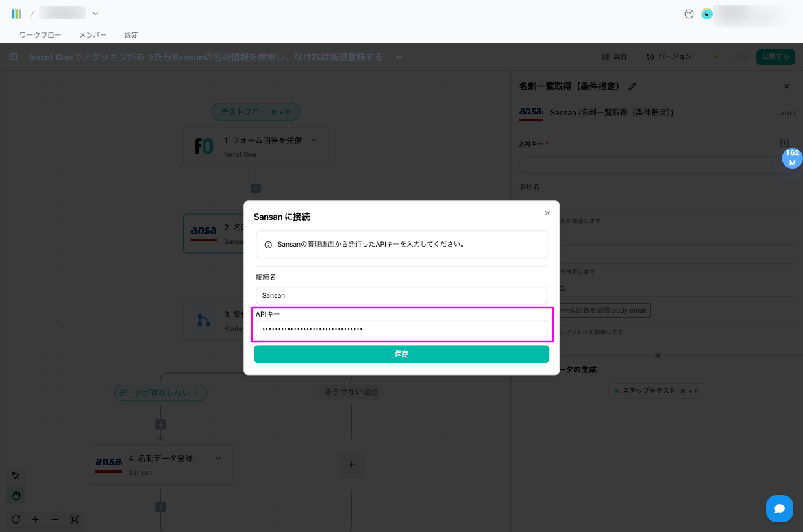Screen dimensions: 803x532
Task: Click the fit-to-view canvas icon
Action: (x=74, y=519)
